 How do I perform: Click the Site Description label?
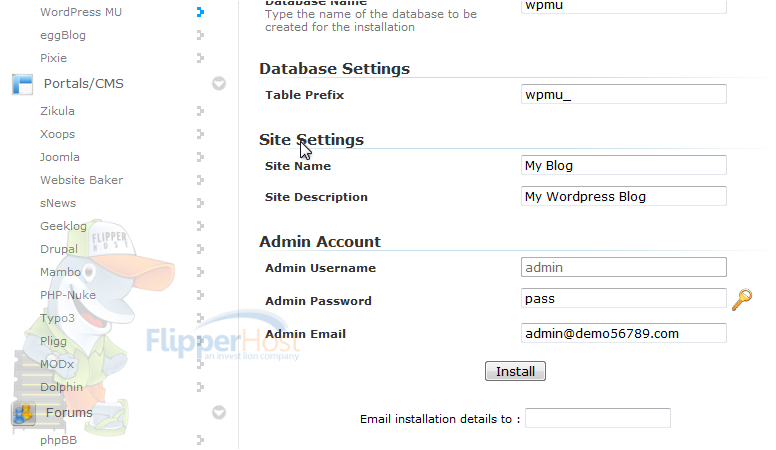click(x=316, y=197)
